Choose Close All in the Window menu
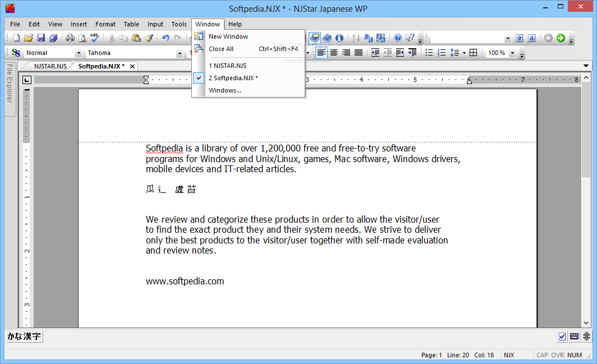Screen dimensions: 597x364 [x=248, y=49]
